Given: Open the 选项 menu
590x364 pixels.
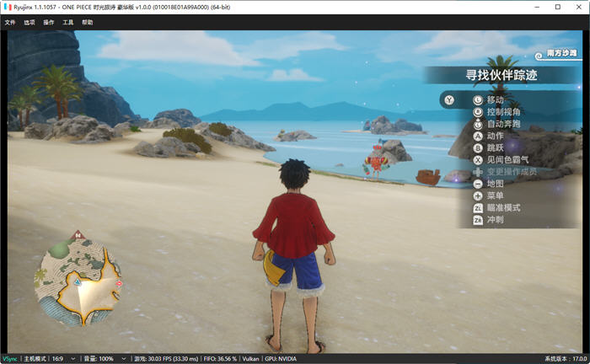Looking at the screenshot, I should (29, 22).
